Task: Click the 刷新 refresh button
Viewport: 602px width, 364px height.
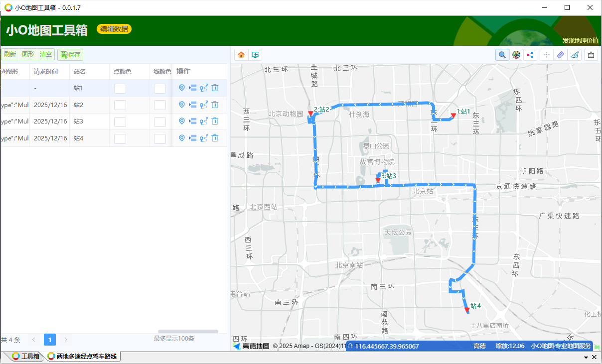Action: click(x=9, y=54)
